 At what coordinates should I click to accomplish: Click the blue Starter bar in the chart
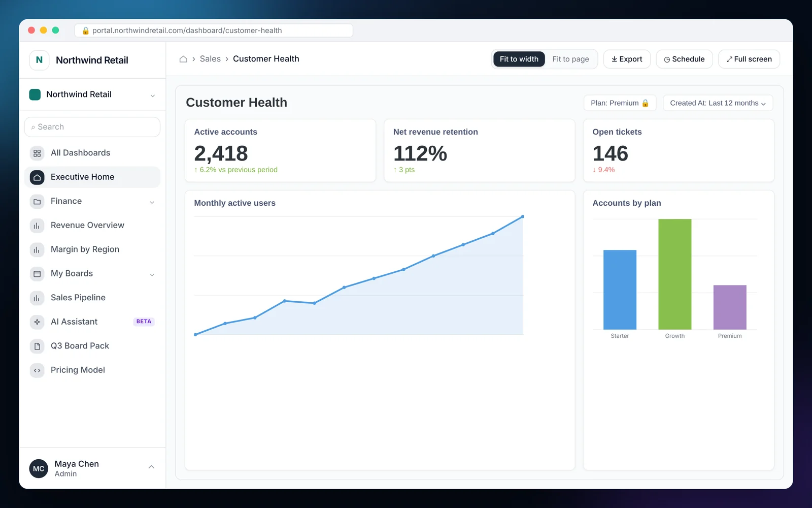pos(620,290)
